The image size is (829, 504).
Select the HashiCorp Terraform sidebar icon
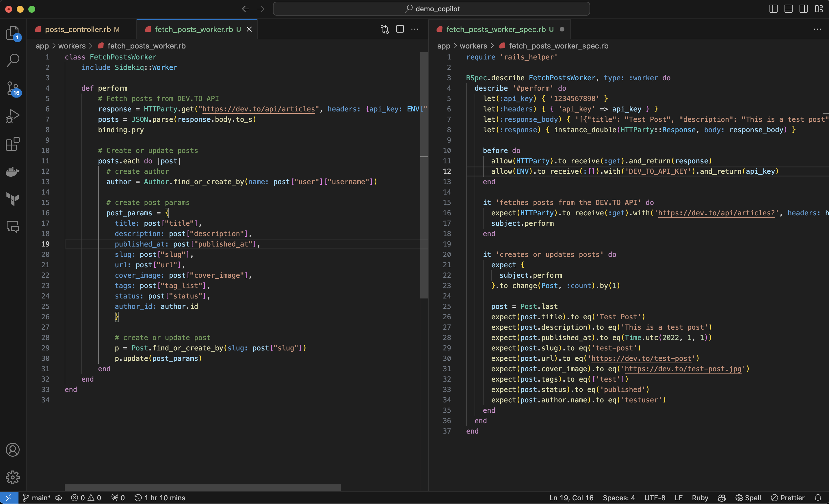coord(13,199)
